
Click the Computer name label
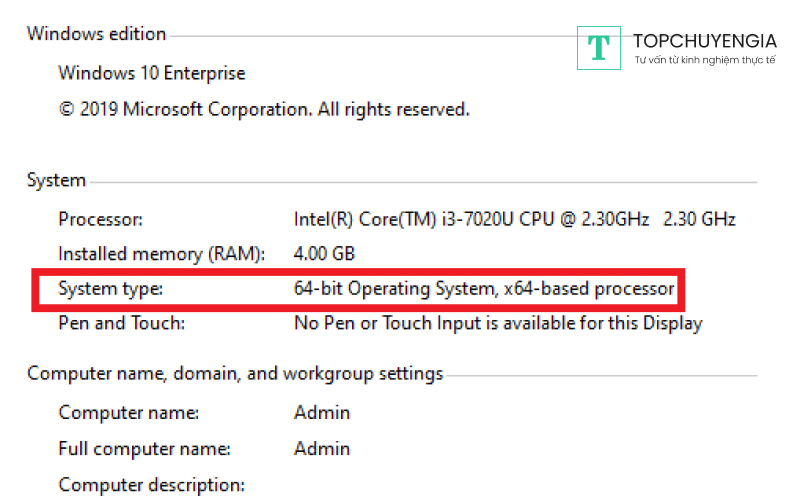[x=128, y=412]
